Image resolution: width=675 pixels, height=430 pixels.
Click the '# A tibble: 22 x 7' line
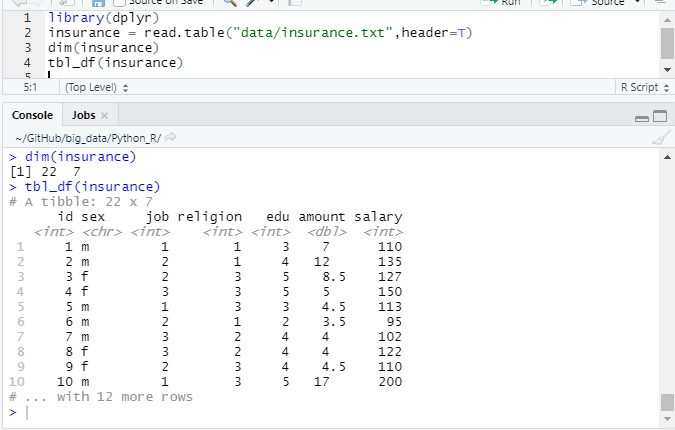(81, 202)
